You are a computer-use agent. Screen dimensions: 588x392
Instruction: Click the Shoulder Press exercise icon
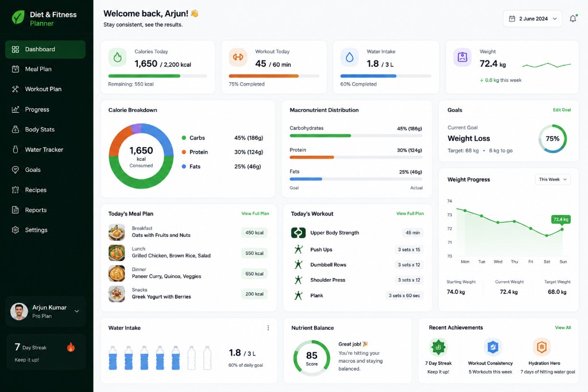(x=299, y=280)
